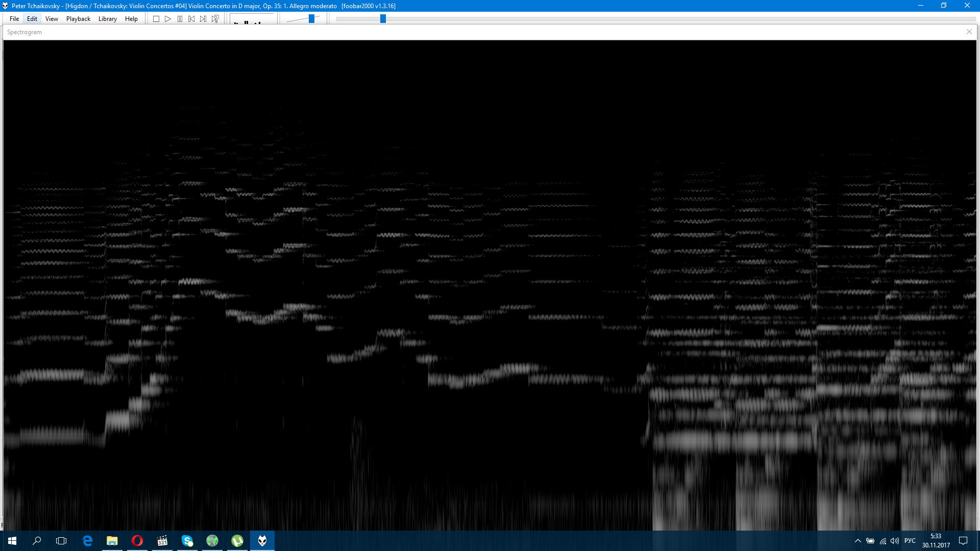Open File Explorer from the taskbar
Screen dimensions: 980x551
[112, 541]
